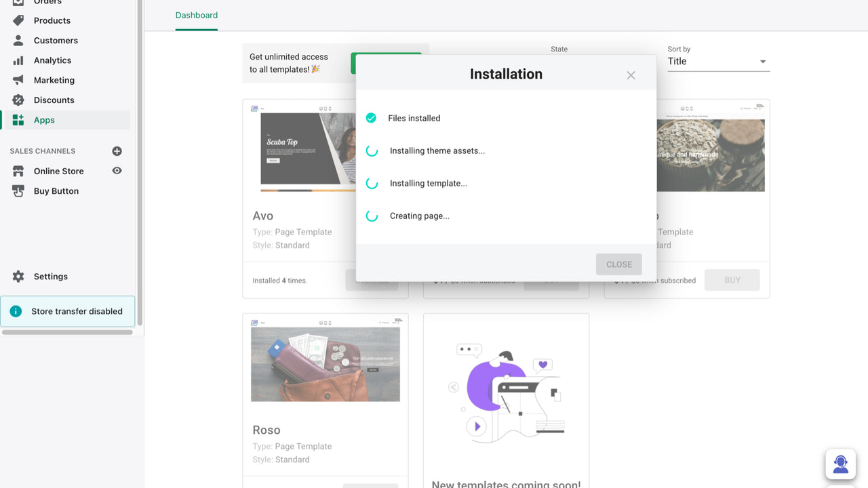Dismiss the Installation dialog with X
This screenshot has height=488, width=868.
(x=631, y=75)
